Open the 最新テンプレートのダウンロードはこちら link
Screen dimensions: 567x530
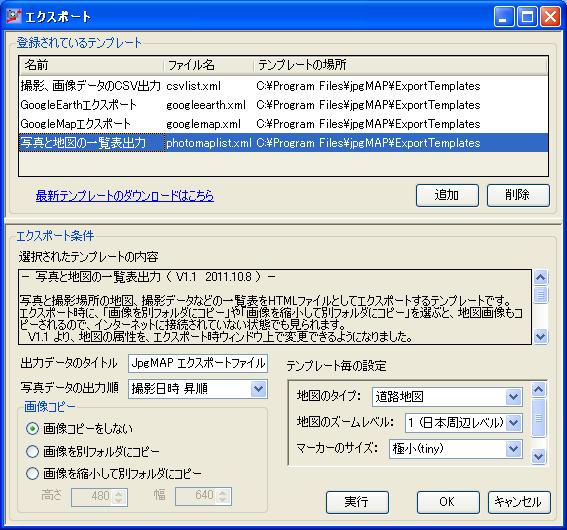pos(125,196)
